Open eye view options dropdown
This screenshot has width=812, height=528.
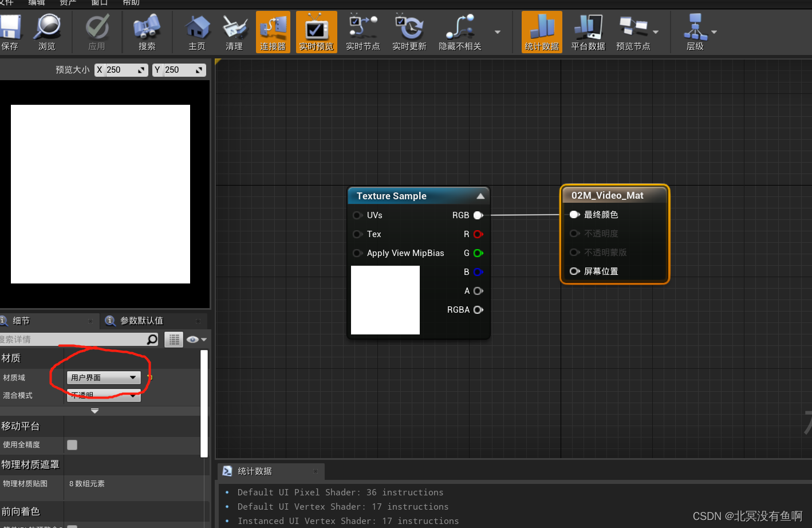[196, 340]
